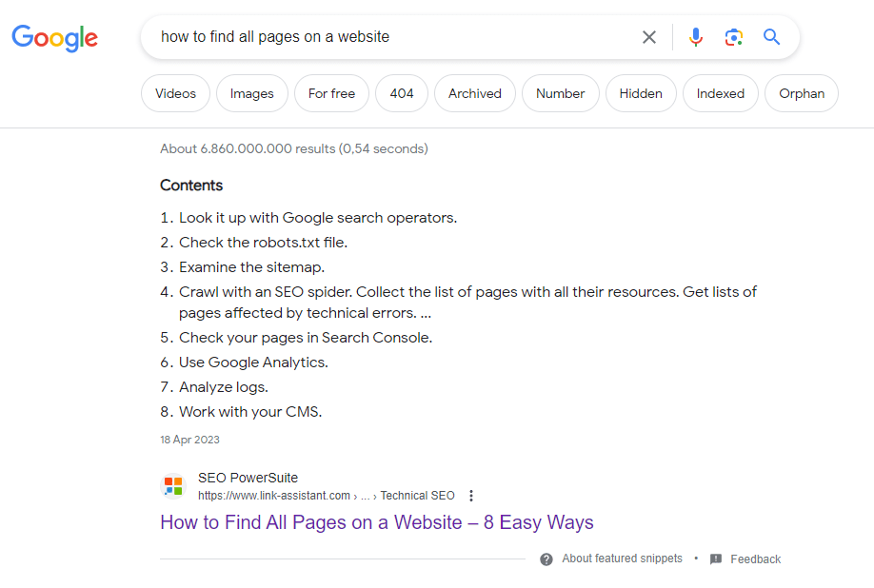
Task: Choose the Hidden filter chip
Action: point(641,93)
